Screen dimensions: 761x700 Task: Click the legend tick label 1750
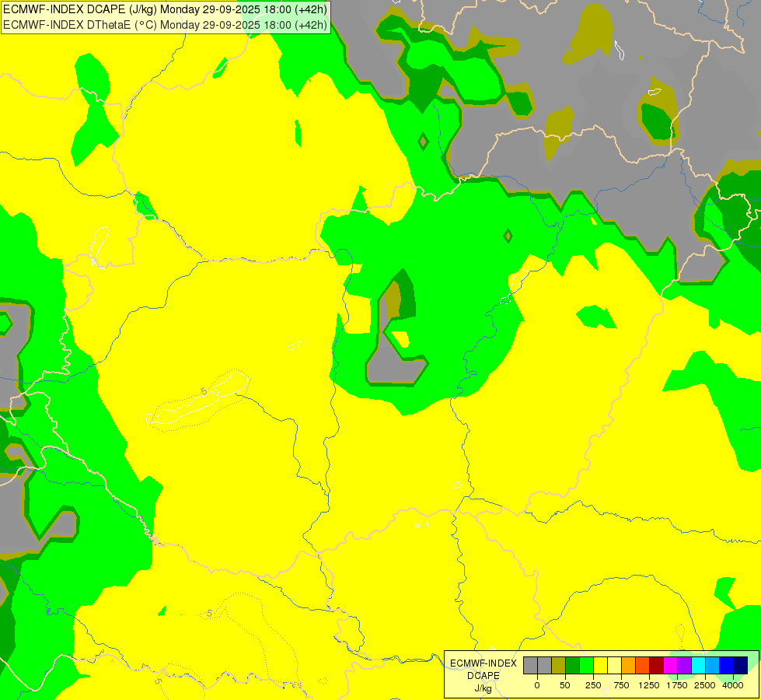pyautogui.click(x=677, y=685)
